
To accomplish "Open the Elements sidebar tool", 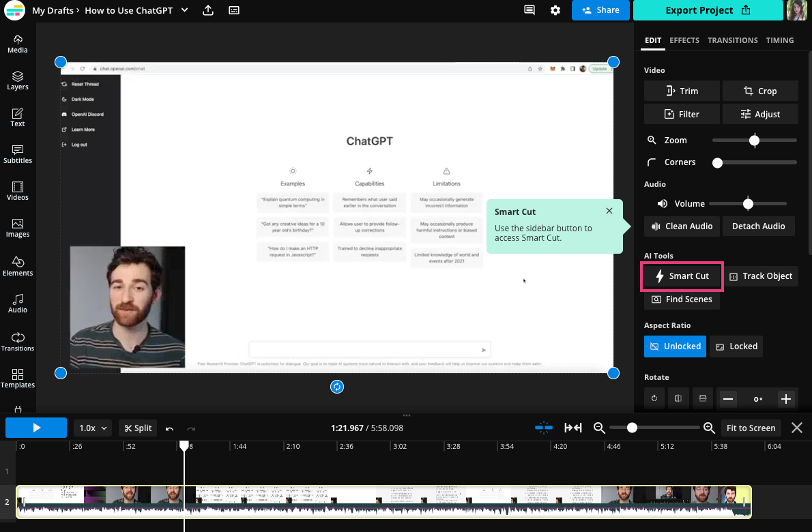I will [18, 266].
